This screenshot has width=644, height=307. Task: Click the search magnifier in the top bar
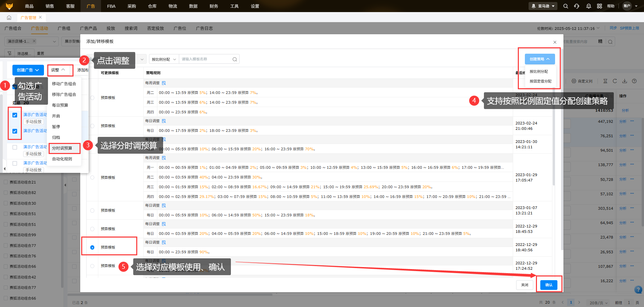565,6
